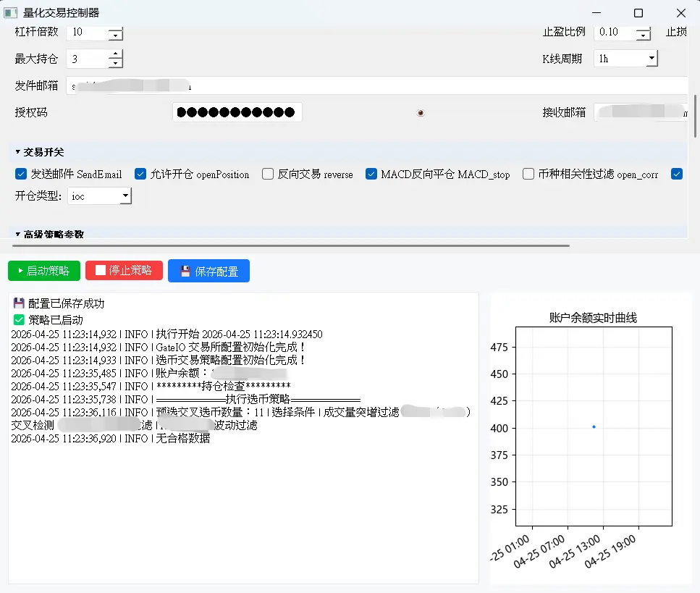Screen dimensions: 700x593
Task: Uncheck 允许开仓 openPosition
Action: (140, 174)
